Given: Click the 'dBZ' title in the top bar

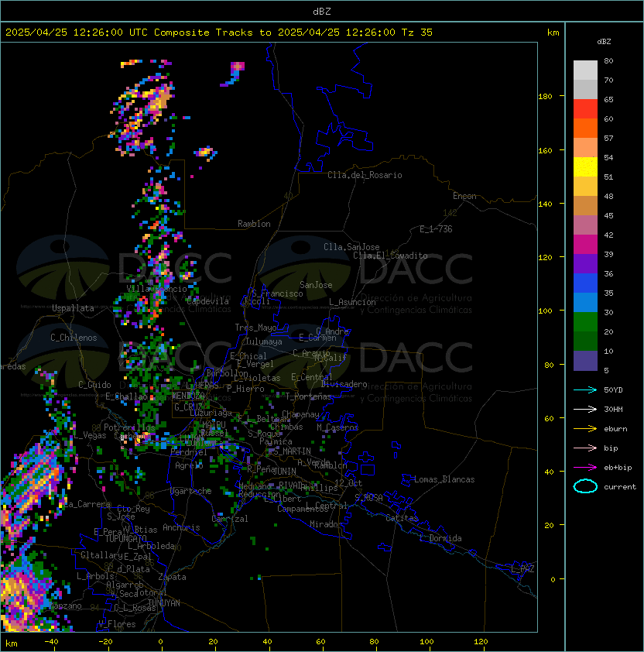Looking at the screenshot, I should 322,12.
